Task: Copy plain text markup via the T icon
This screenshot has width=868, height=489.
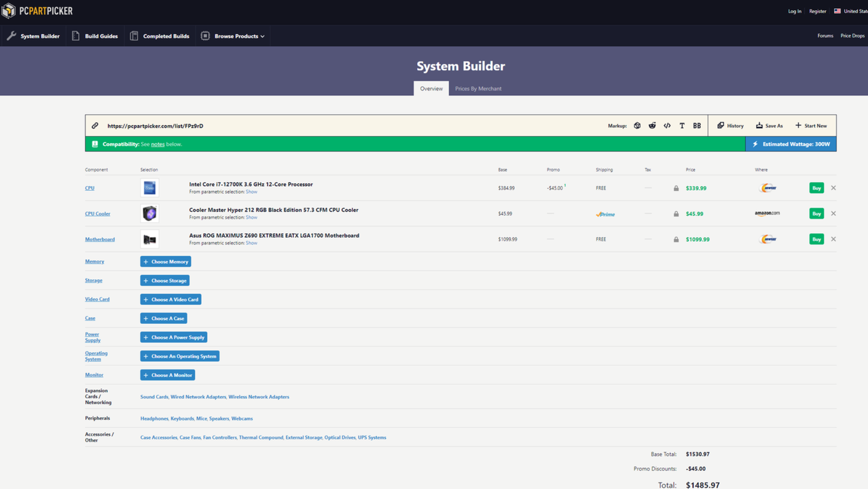Action: coord(682,126)
